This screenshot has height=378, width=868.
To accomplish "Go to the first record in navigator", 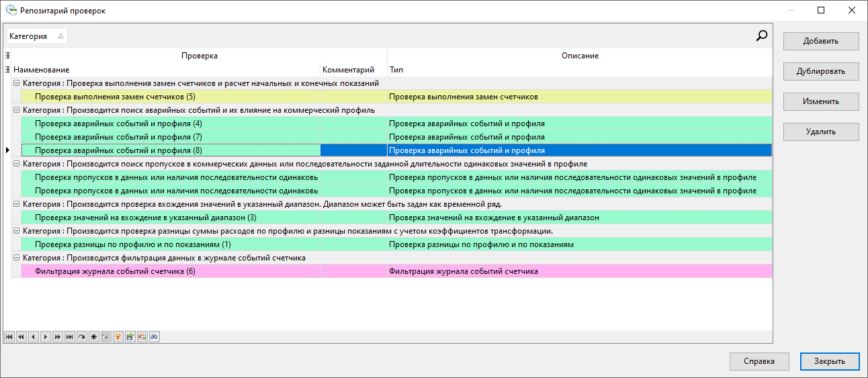I will pyautogui.click(x=9, y=337).
